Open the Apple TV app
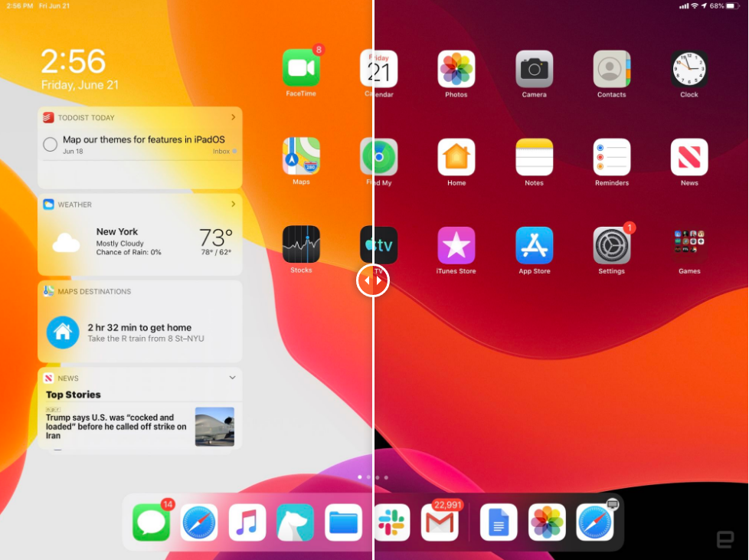 pyautogui.click(x=379, y=245)
